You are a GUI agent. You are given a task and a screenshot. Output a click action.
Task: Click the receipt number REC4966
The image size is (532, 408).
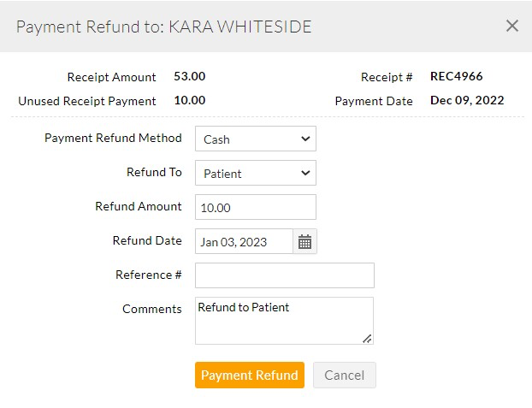(x=456, y=76)
